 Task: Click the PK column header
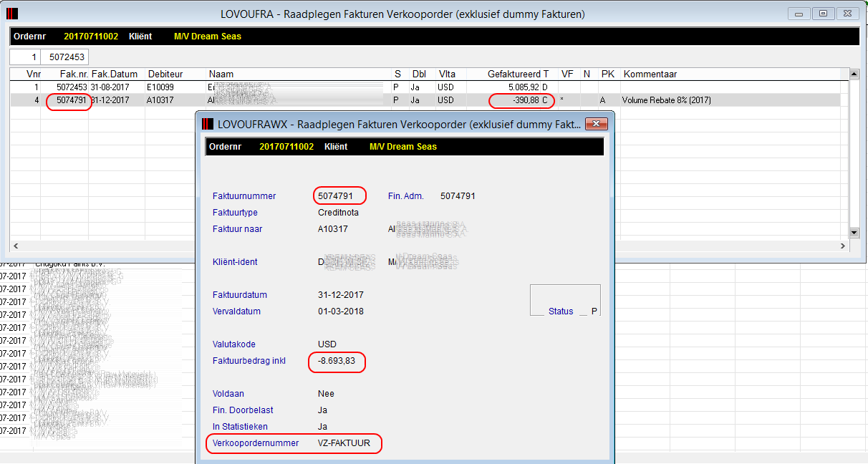(608, 74)
